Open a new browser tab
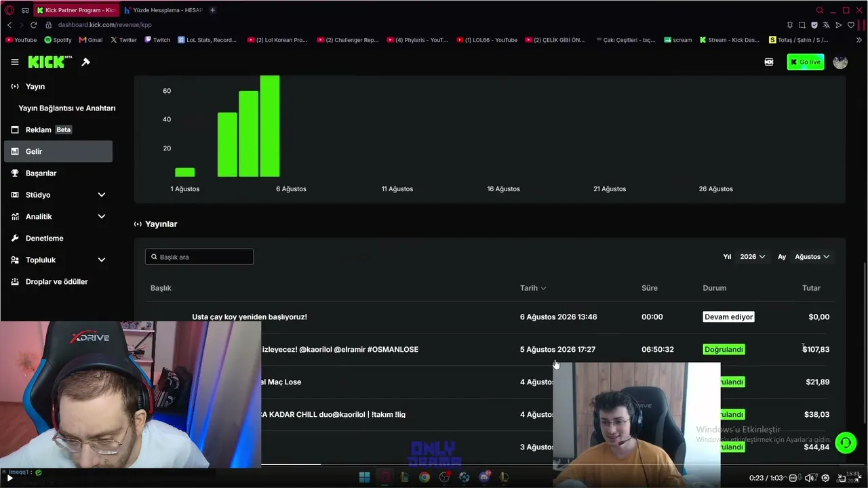The width and height of the screenshot is (868, 488). [212, 10]
